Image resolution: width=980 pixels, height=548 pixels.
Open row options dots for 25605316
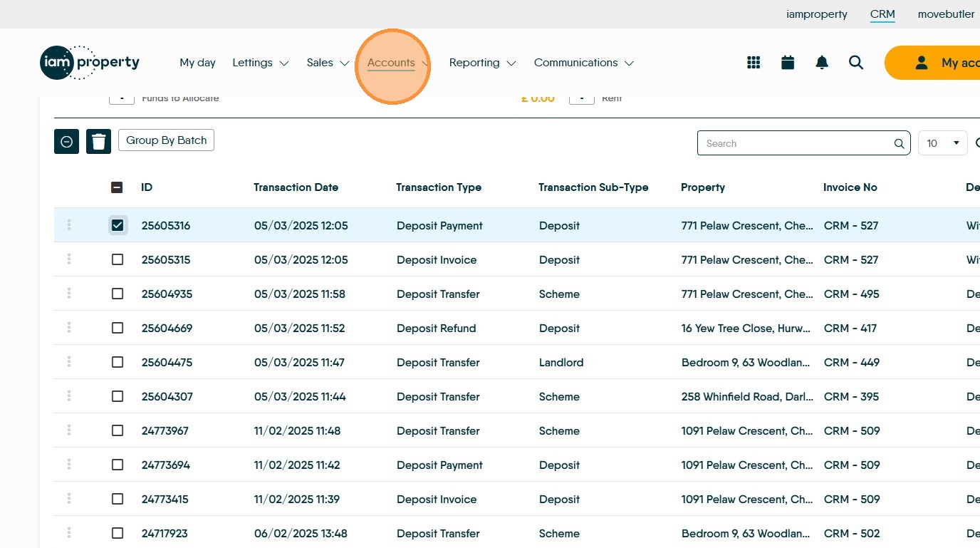pos(69,225)
